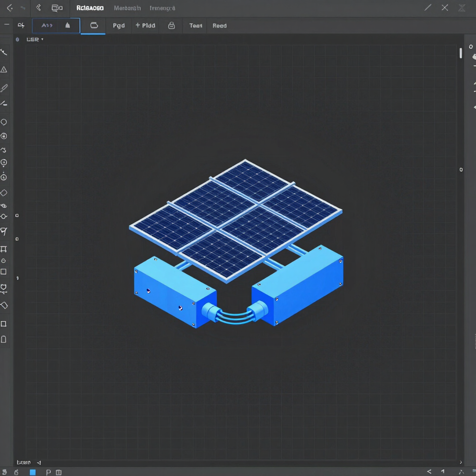Screen dimensions: 476x476
Task: Open the Meroarah tab
Action: click(127, 8)
